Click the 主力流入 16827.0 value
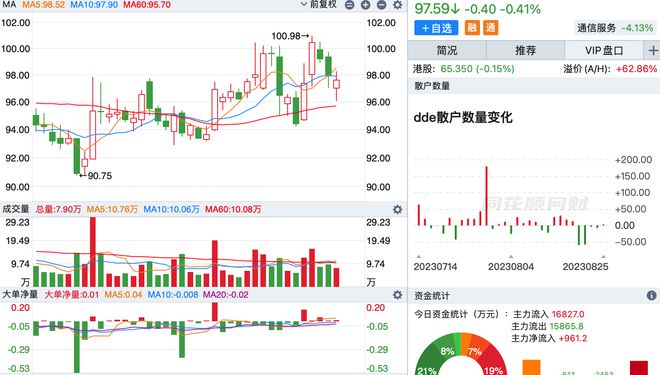 click(x=548, y=314)
